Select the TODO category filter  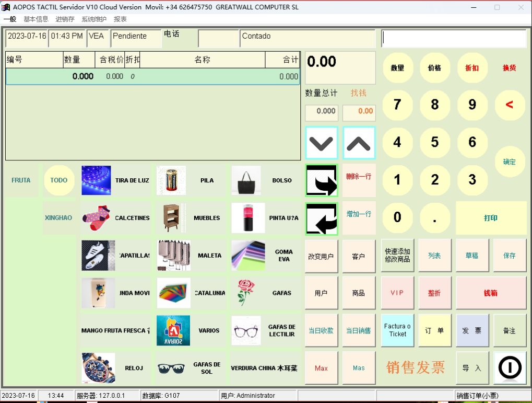(59, 180)
